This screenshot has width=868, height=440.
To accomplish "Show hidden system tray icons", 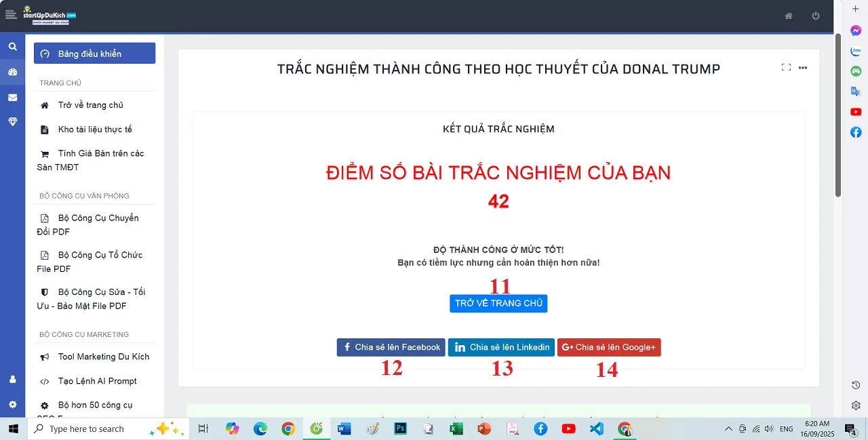I will [728, 428].
